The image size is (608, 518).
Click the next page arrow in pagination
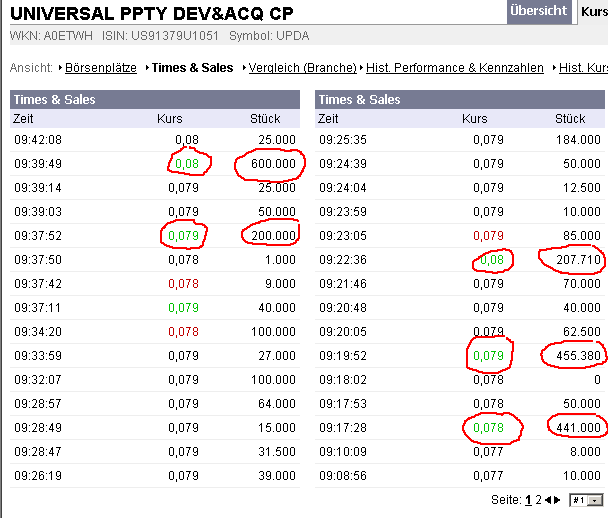tap(557, 499)
